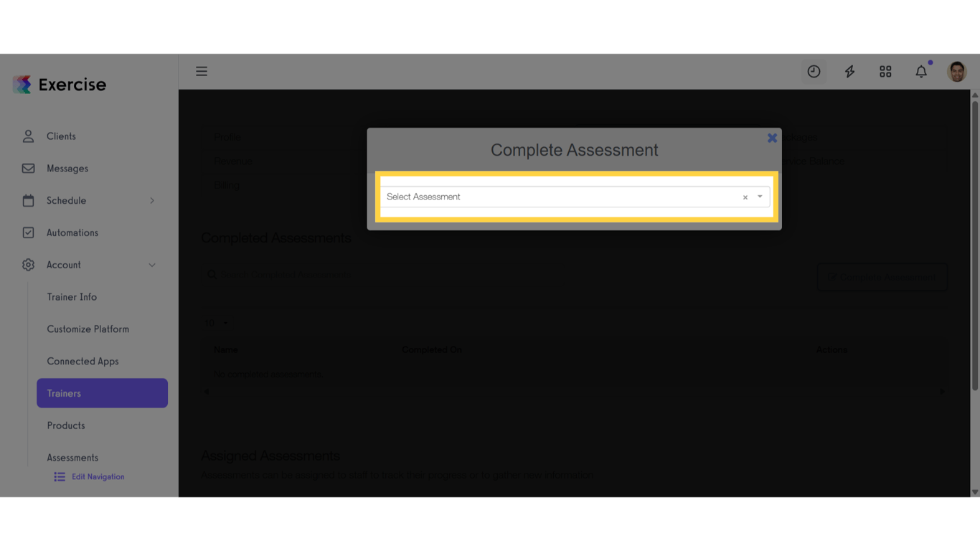Image resolution: width=980 pixels, height=551 pixels.
Task: Open the clock activity icon in top bar
Action: coord(813,71)
